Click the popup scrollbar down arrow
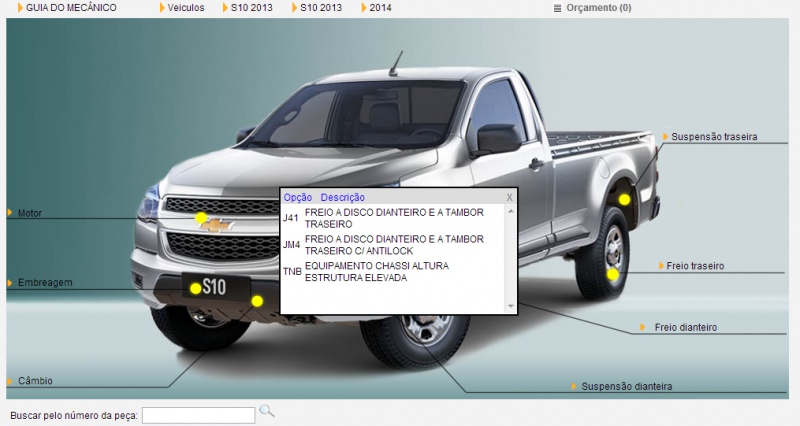The image size is (800, 426). (x=511, y=306)
